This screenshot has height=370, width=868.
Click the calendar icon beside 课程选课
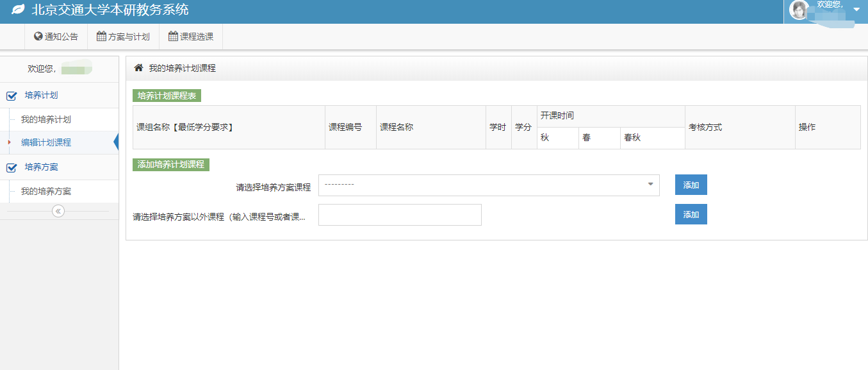tap(173, 37)
